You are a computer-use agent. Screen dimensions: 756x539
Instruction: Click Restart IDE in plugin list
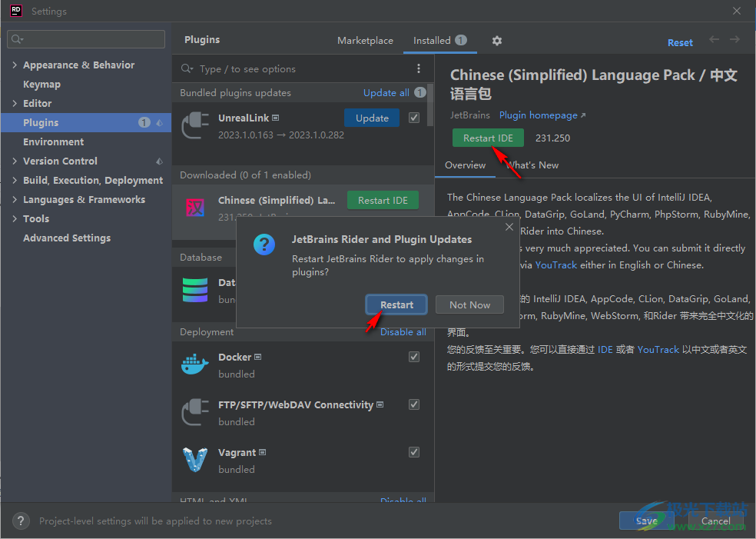pos(383,200)
